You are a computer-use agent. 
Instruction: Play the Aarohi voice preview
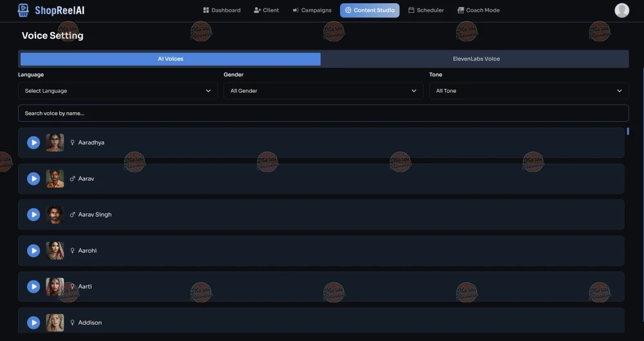point(33,251)
